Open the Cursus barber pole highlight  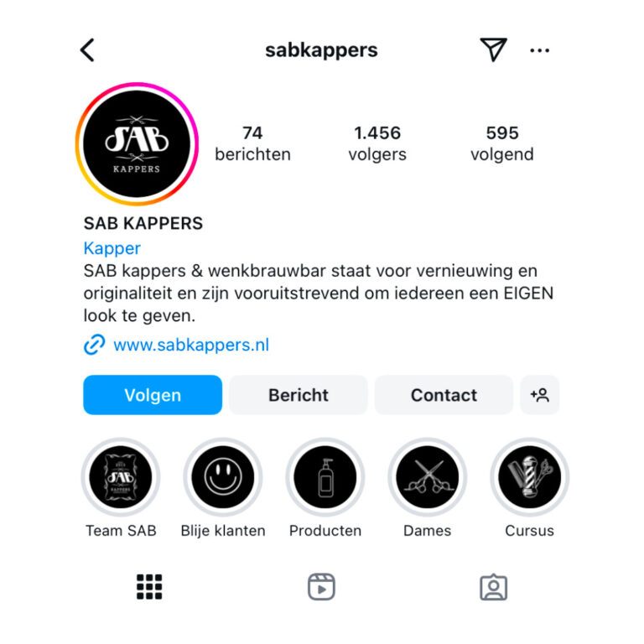(x=530, y=477)
